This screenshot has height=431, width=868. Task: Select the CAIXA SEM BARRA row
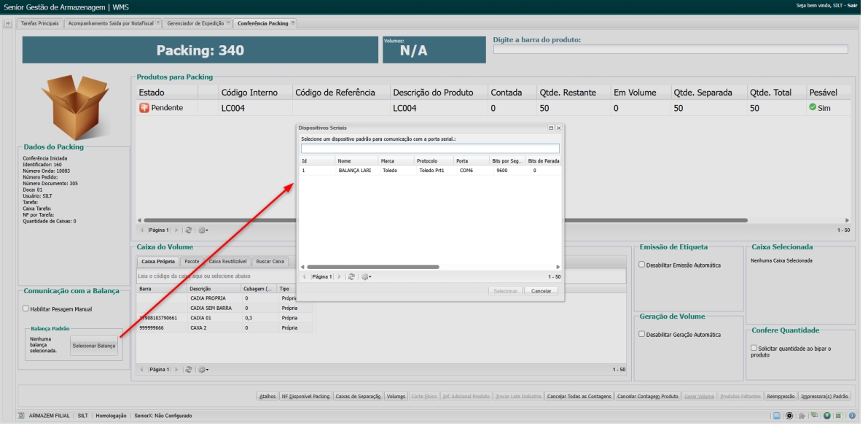224,308
